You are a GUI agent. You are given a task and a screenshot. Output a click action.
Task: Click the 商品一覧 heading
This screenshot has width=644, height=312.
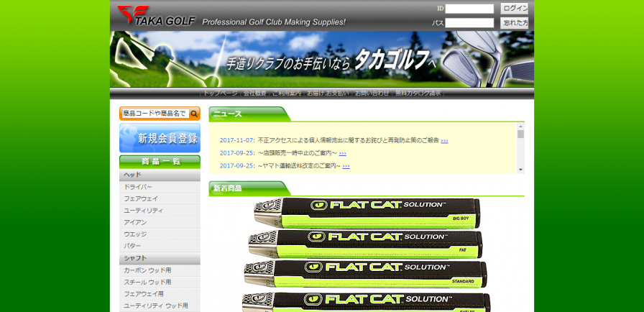[160, 162]
